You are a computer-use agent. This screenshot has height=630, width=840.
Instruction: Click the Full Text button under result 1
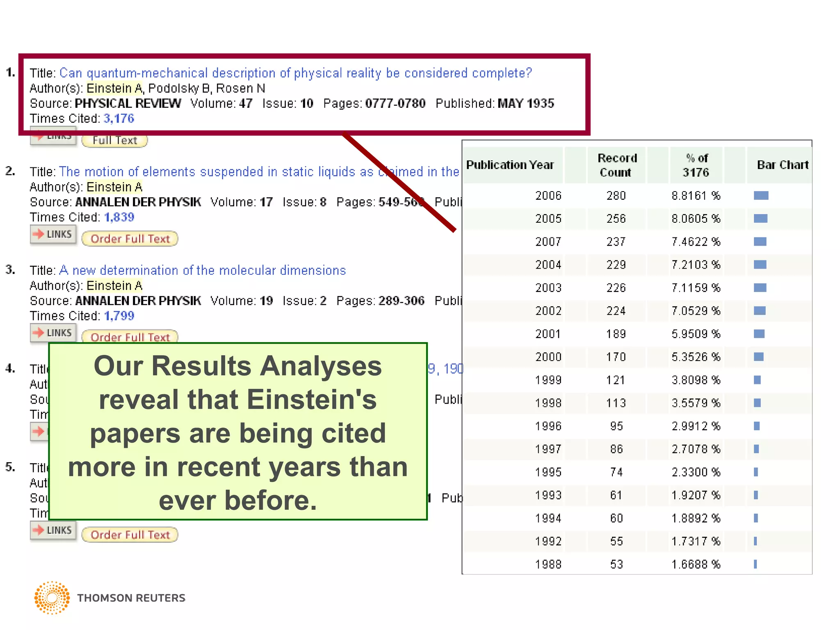click(114, 141)
